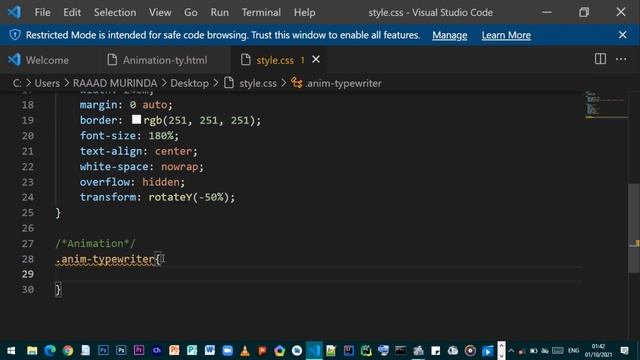
Task: Expand the RAAAD MURINDA breadcrumb
Action: click(x=115, y=83)
